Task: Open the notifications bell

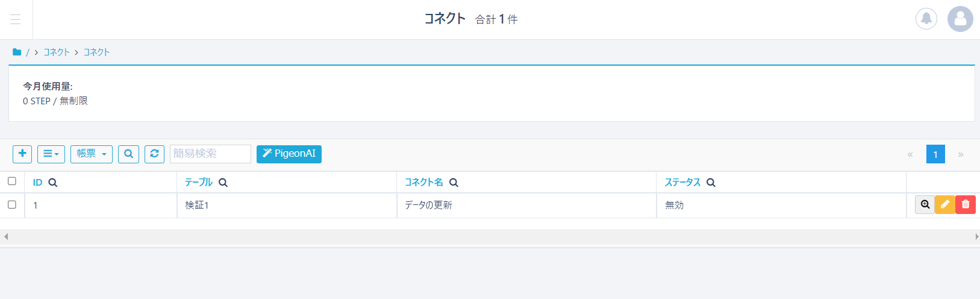Action: point(926,19)
